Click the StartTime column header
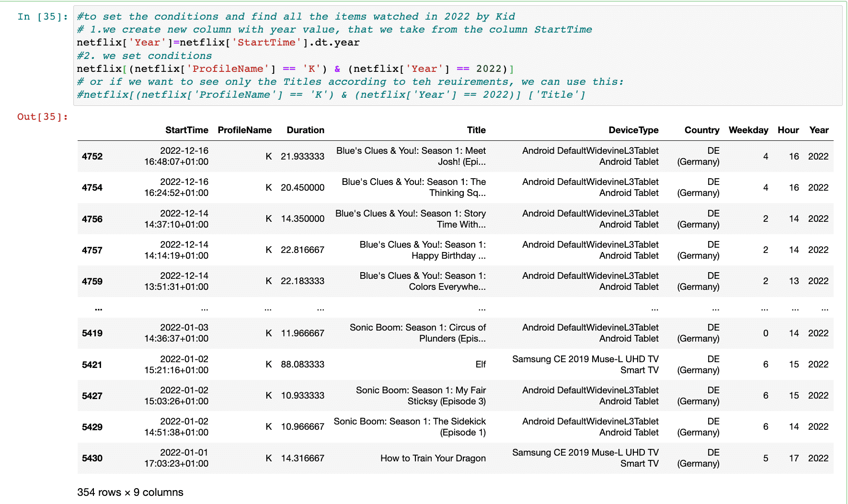Image resolution: width=848 pixels, height=504 pixels. (x=186, y=130)
